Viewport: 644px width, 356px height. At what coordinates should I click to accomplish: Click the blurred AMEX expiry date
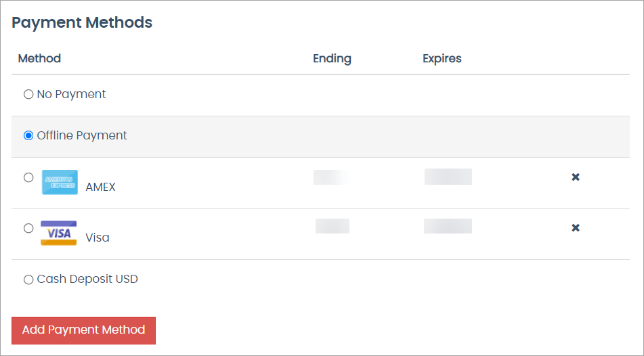448,177
